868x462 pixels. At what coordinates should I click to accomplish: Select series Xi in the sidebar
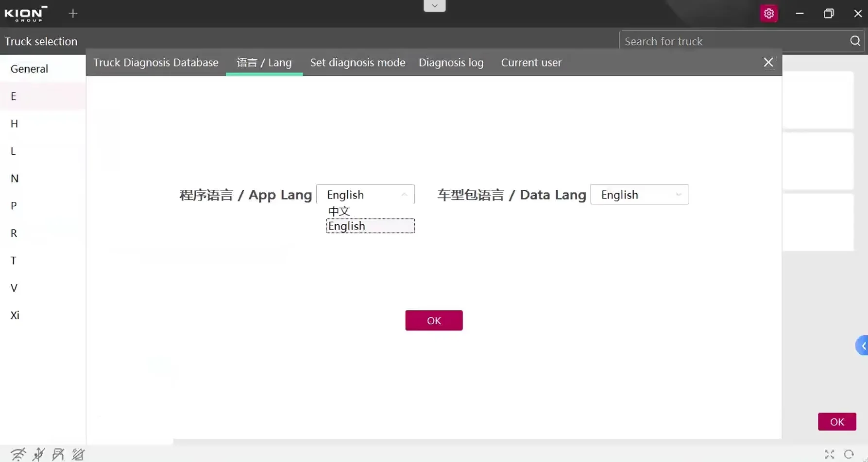pyautogui.click(x=43, y=315)
